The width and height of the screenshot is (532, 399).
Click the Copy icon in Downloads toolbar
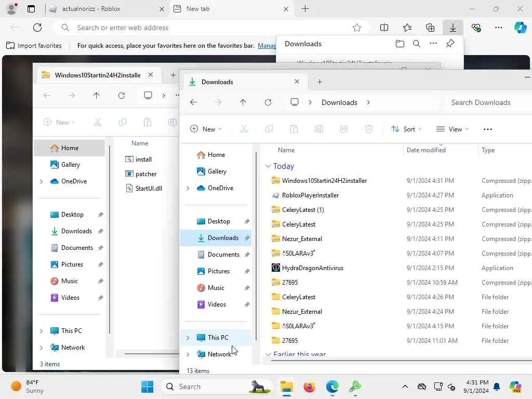point(269,129)
